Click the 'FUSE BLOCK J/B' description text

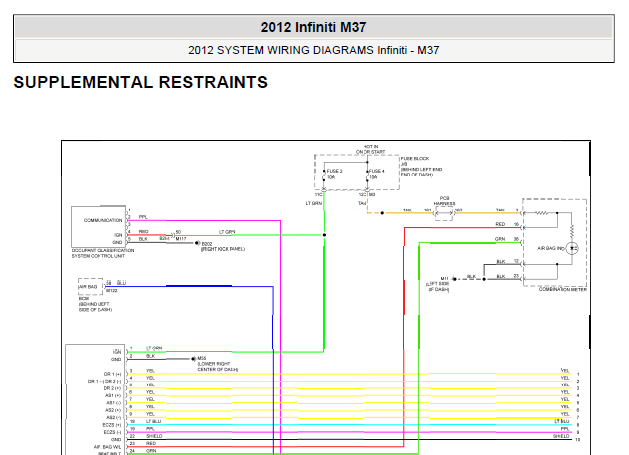point(421,167)
